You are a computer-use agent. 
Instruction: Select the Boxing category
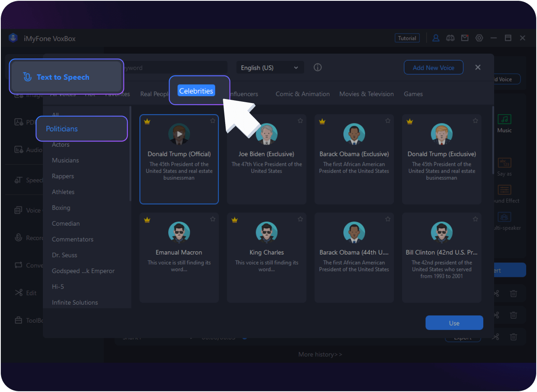(x=61, y=208)
